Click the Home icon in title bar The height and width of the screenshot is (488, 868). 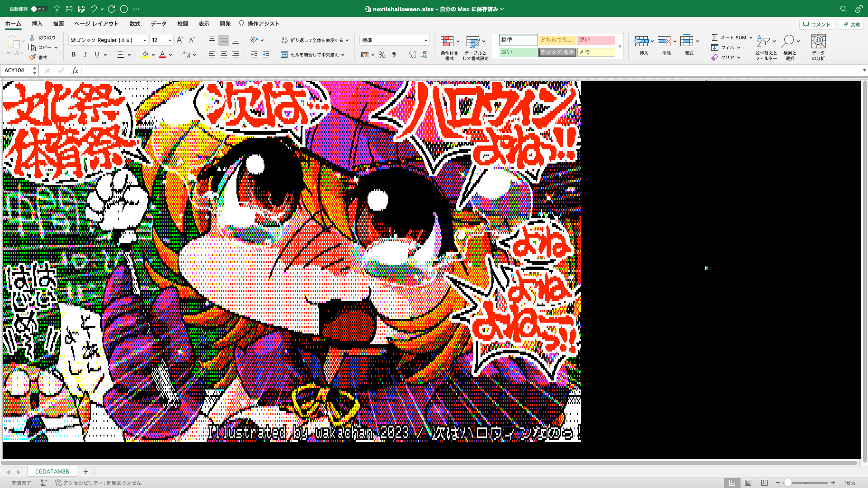tap(57, 9)
